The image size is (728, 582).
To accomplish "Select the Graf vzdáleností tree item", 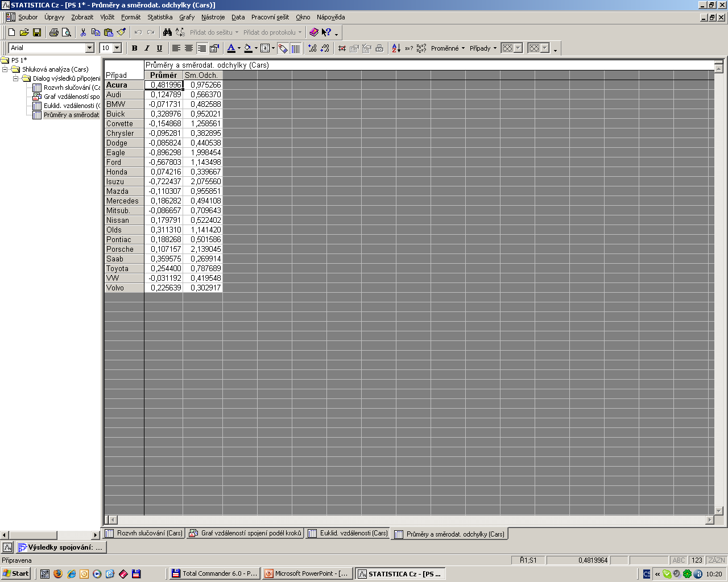I will (x=66, y=97).
